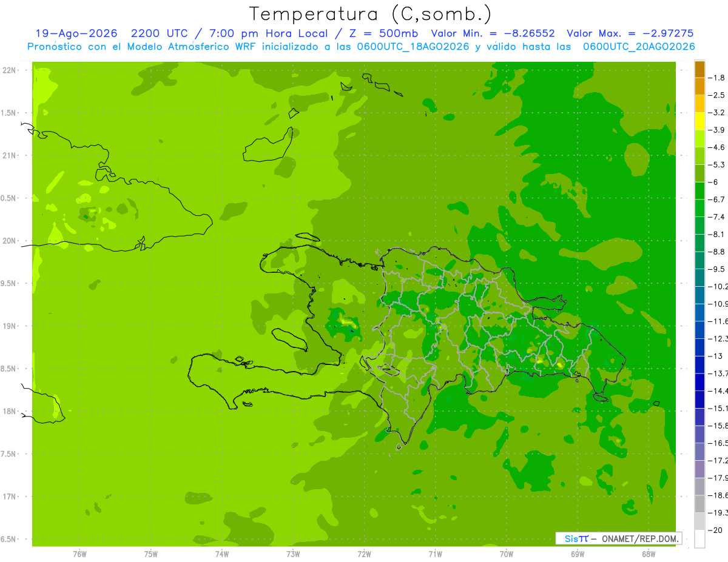This screenshot has width=728, height=562.
Task: Click the '-2.5' colorbar label
Action: [717, 95]
